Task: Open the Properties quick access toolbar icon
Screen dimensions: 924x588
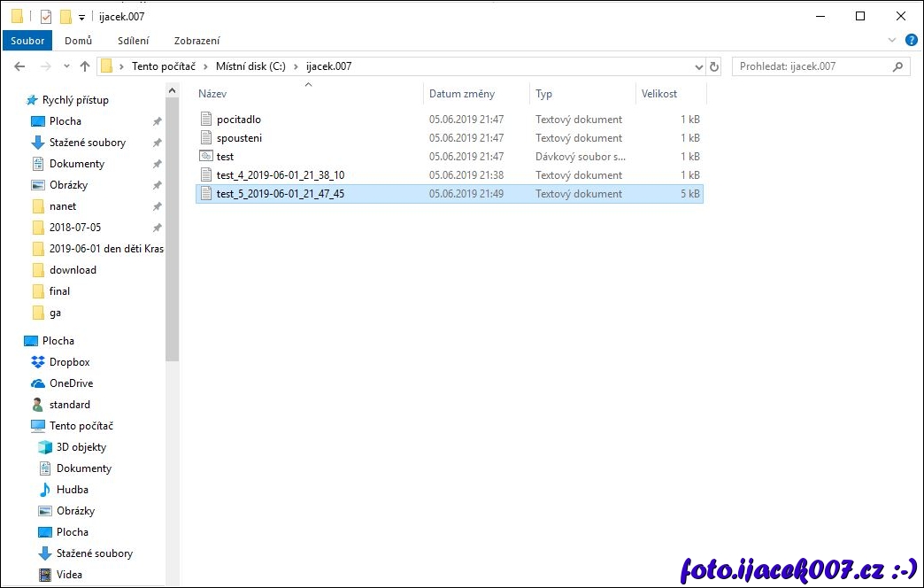Action: click(x=46, y=17)
